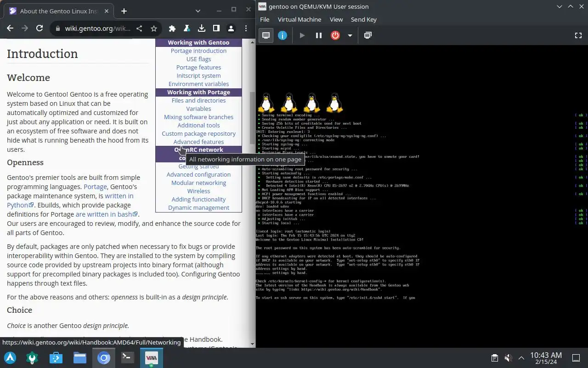
Task: Open Chrome profile avatar
Action: click(231, 29)
